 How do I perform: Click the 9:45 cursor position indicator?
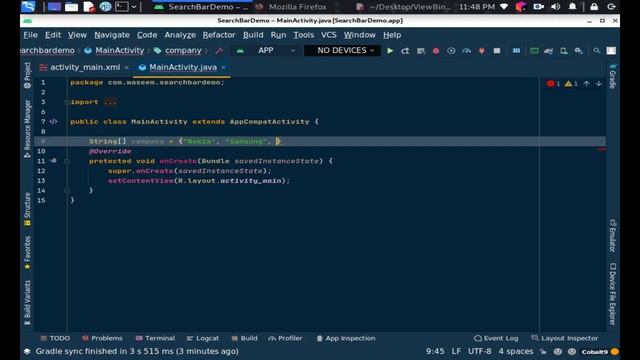click(435, 351)
